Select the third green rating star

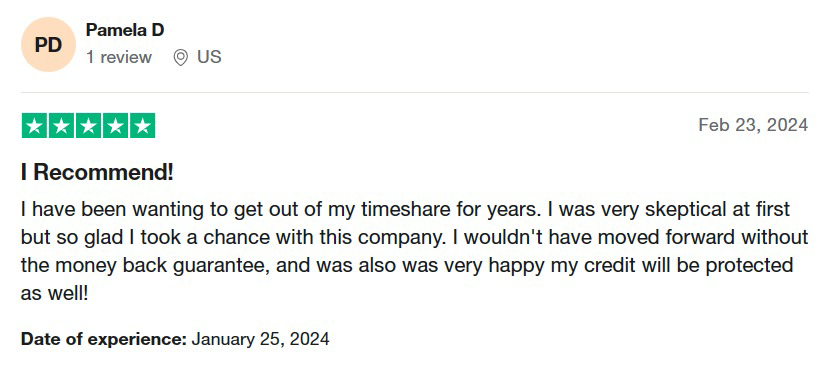(89, 125)
